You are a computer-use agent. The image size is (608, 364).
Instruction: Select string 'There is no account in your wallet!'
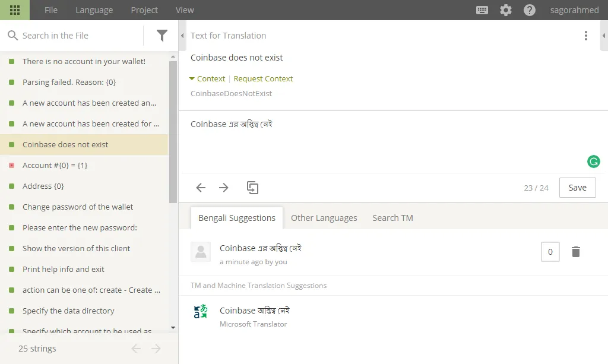pyautogui.click(x=84, y=61)
